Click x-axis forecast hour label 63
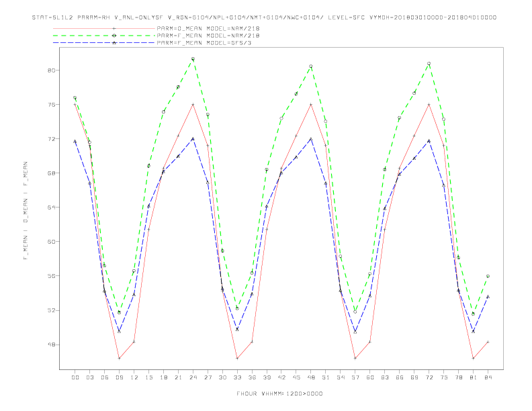 coord(385,377)
